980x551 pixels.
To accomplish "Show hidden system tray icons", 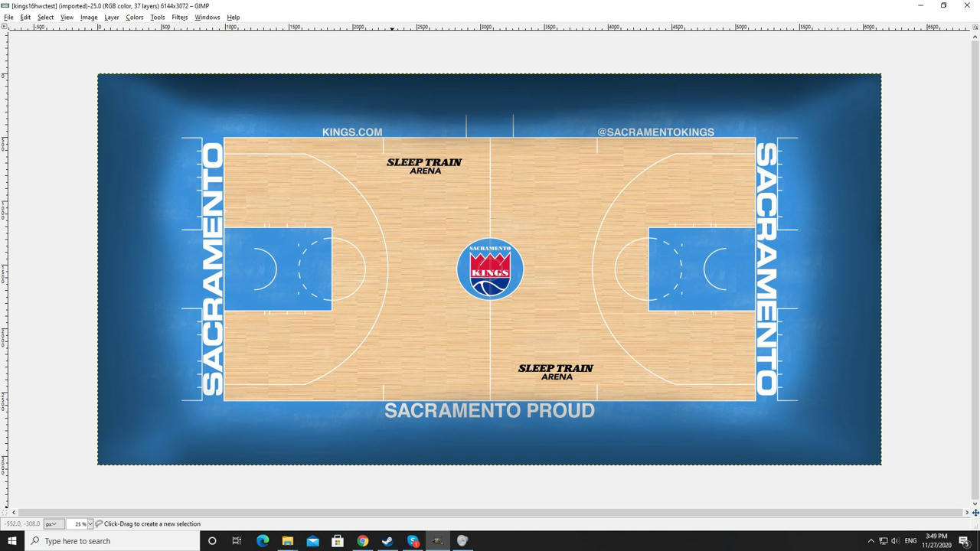I will (871, 541).
